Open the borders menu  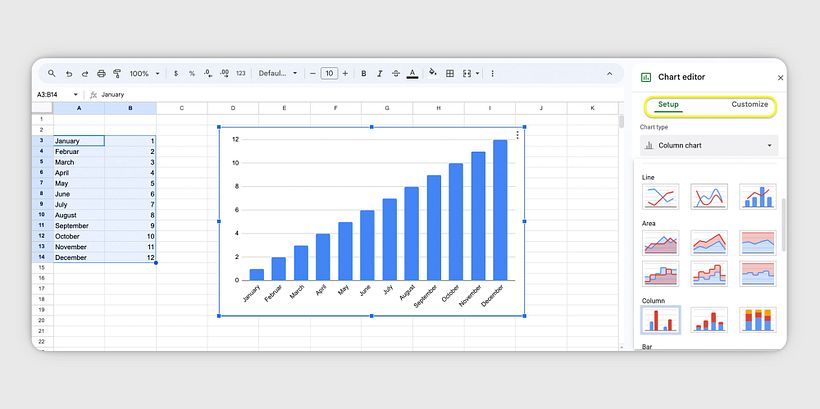tap(450, 74)
